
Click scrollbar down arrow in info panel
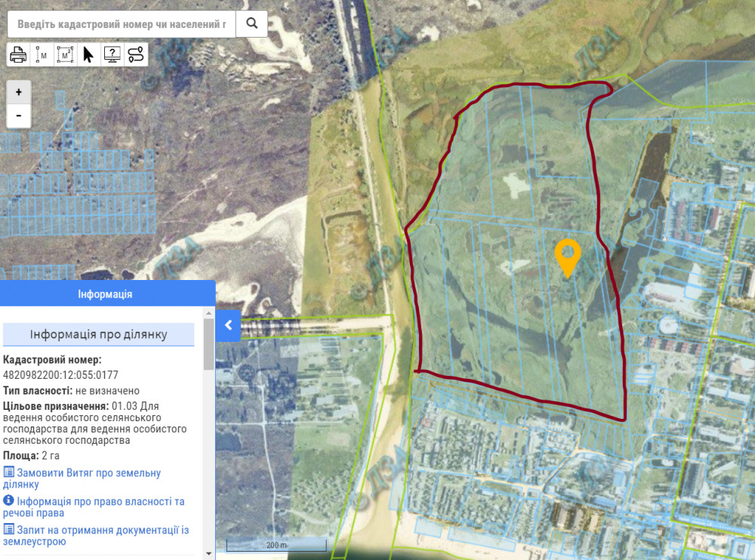coord(209,553)
